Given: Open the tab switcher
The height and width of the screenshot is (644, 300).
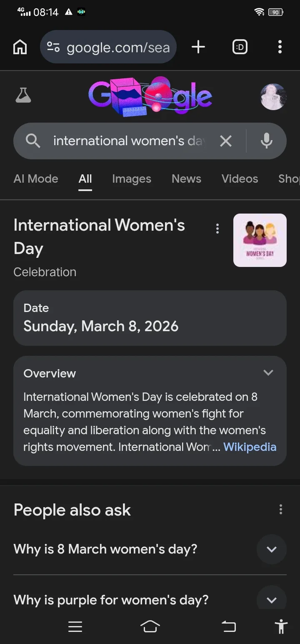Looking at the screenshot, I should 240,47.
